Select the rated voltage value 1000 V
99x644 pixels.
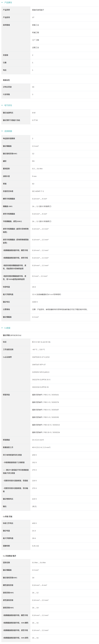pos(35,302)
